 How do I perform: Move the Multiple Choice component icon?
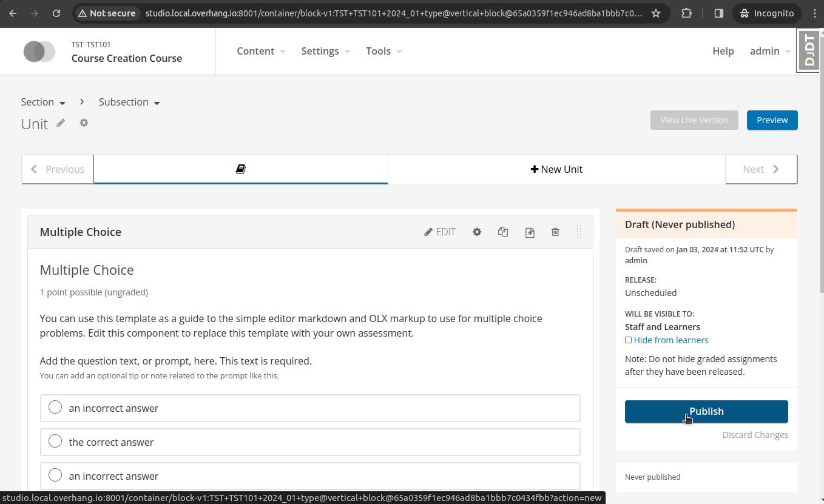pos(530,232)
